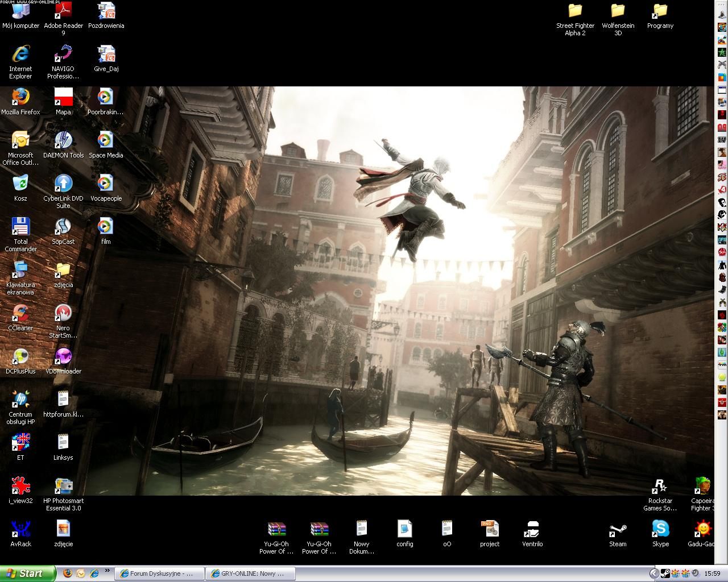Select the Ventrilo desktop shortcut
Screen dimensions: 728x582
point(532,530)
